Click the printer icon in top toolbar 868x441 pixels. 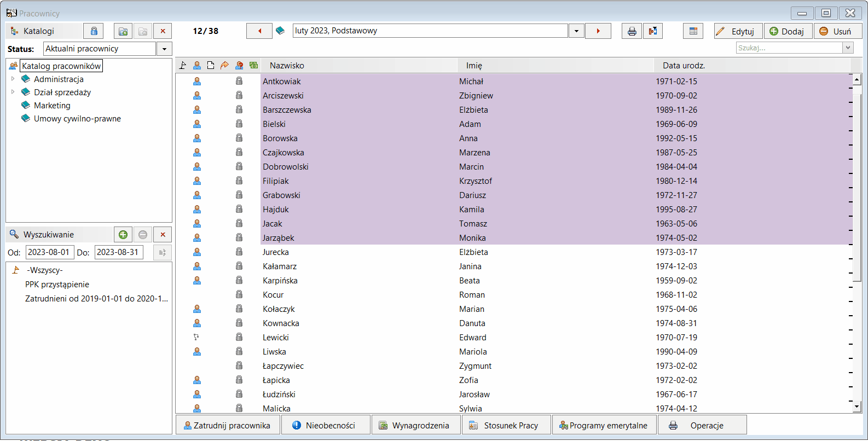(x=632, y=31)
